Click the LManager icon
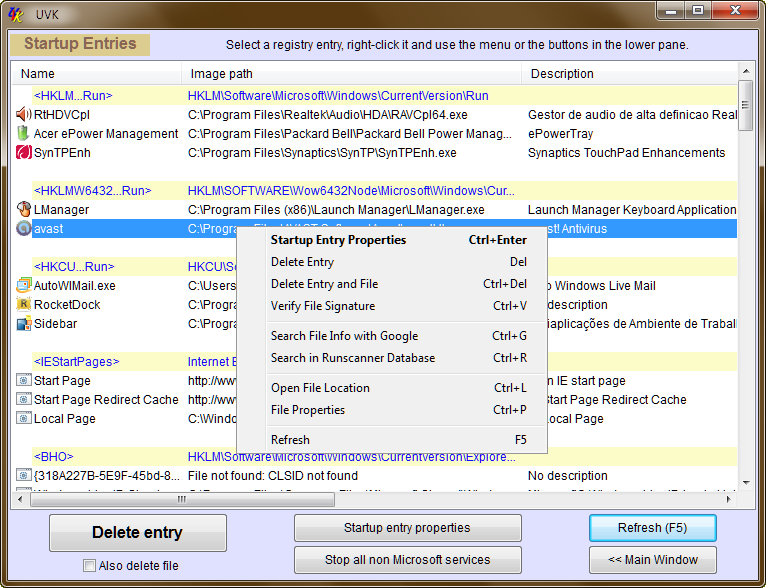This screenshot has width=766, height=588. click(x=23, y=210)
